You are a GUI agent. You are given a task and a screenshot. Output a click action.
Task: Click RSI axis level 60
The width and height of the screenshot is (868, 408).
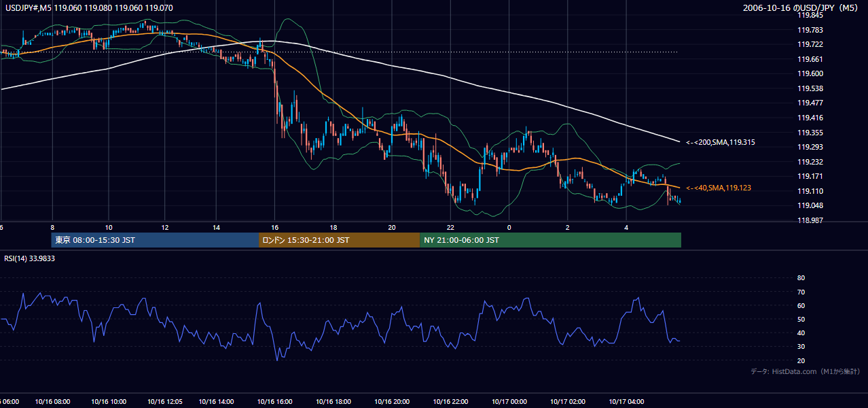801,305
